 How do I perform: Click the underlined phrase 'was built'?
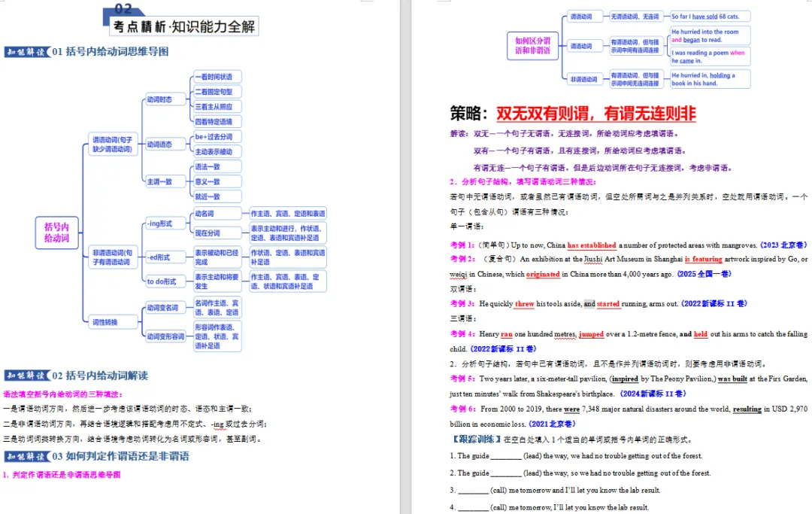tap(732, 379)
